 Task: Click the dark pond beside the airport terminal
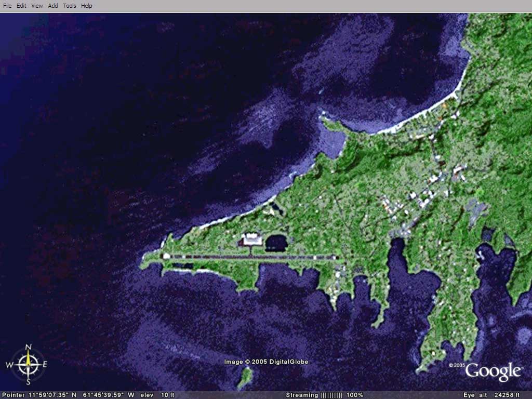coord(276,243)
